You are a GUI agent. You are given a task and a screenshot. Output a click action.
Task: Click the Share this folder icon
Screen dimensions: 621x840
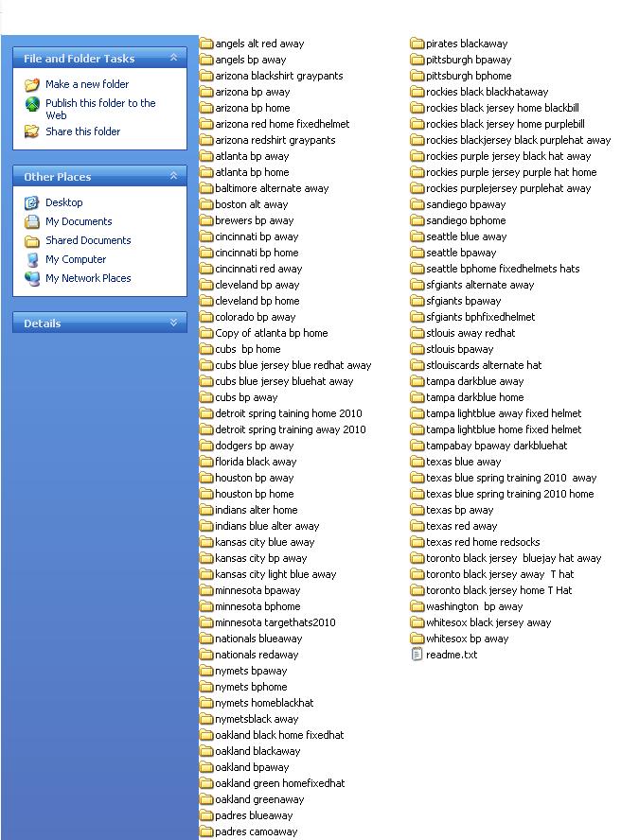[32, 131]
